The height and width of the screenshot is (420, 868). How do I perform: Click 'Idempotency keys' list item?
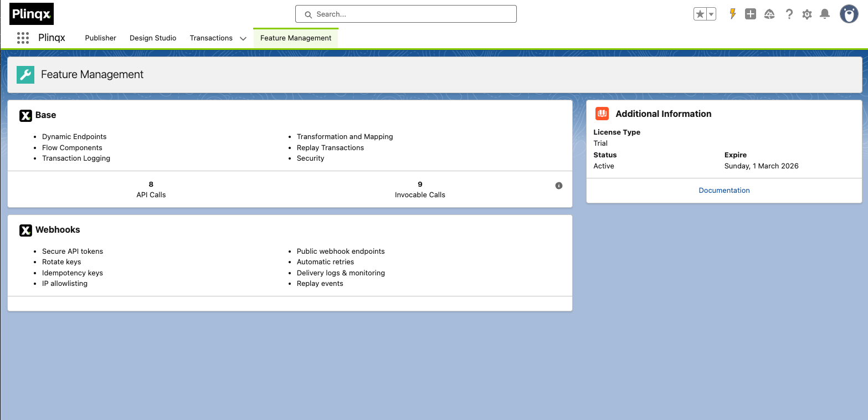click(73, 273)
